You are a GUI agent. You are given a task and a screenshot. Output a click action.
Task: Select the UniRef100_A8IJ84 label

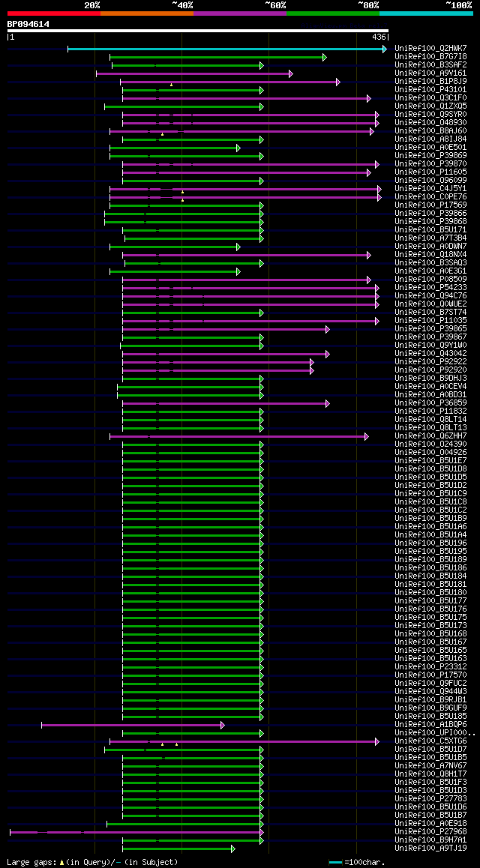coord(430,139)
